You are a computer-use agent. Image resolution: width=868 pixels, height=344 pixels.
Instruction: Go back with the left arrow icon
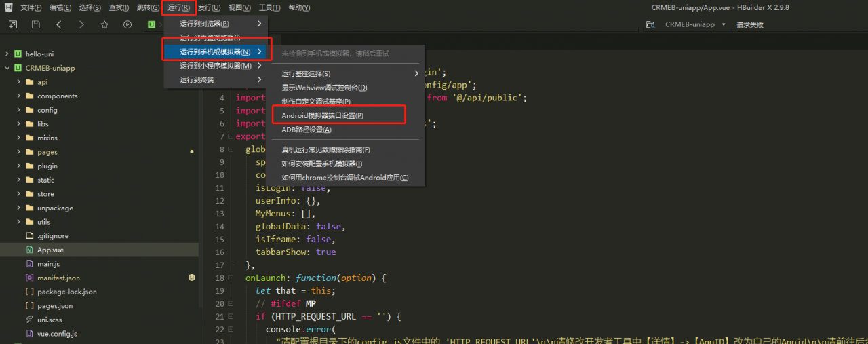pyautogui.click(x=59, y=24)
